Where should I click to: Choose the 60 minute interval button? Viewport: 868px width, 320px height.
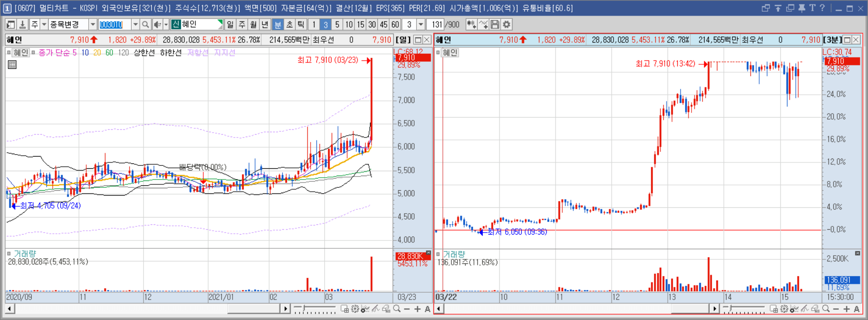[395, 24]
